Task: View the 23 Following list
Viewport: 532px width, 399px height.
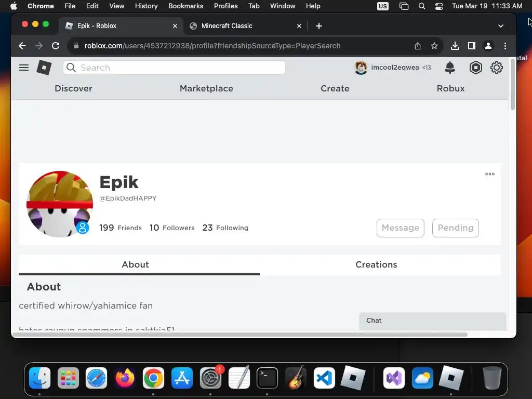Action: tap(225, 228)
